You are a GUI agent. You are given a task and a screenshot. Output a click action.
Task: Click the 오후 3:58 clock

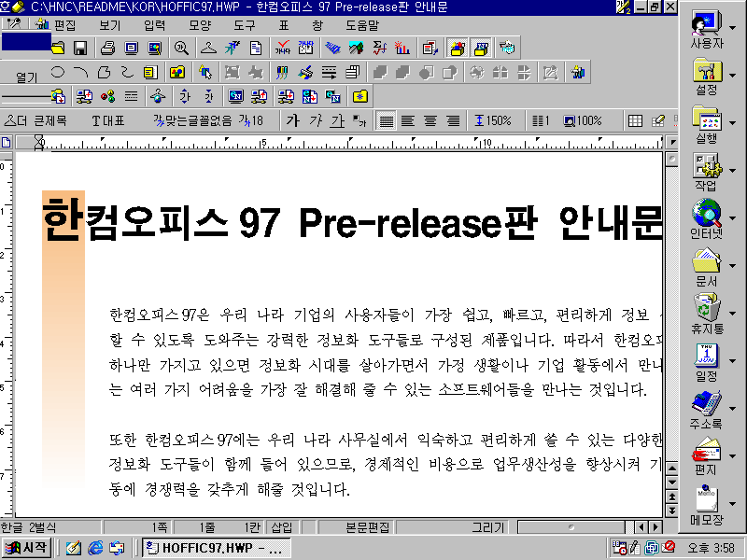pos(711,548)
